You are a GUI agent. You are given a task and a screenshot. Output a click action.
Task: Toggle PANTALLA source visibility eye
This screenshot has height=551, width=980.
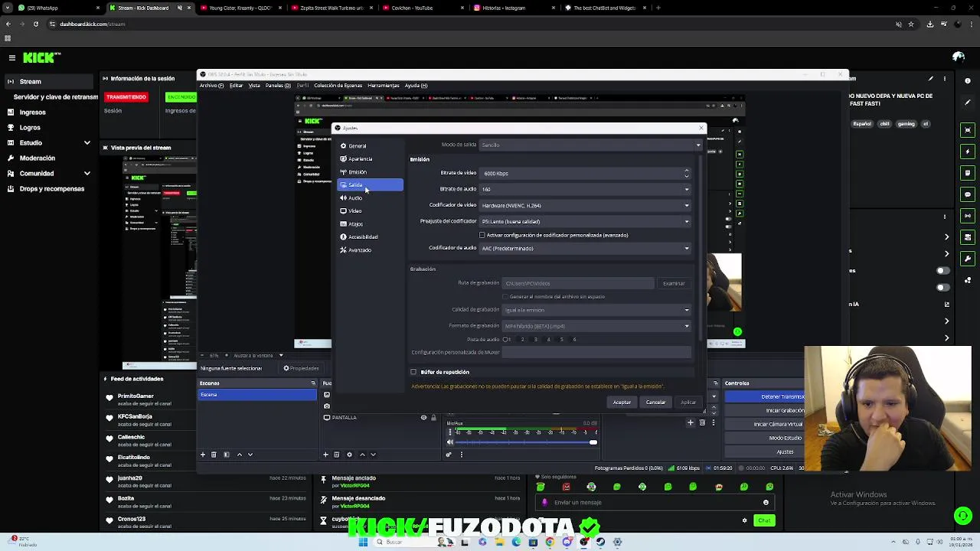423,417
